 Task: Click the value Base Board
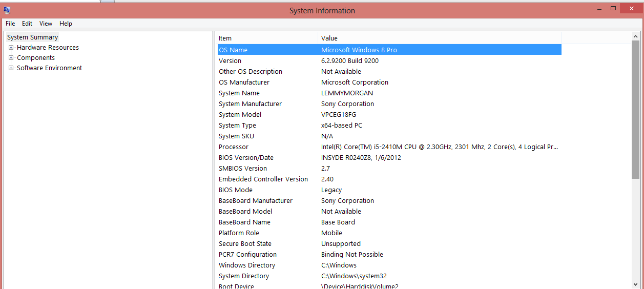[338, 222]
